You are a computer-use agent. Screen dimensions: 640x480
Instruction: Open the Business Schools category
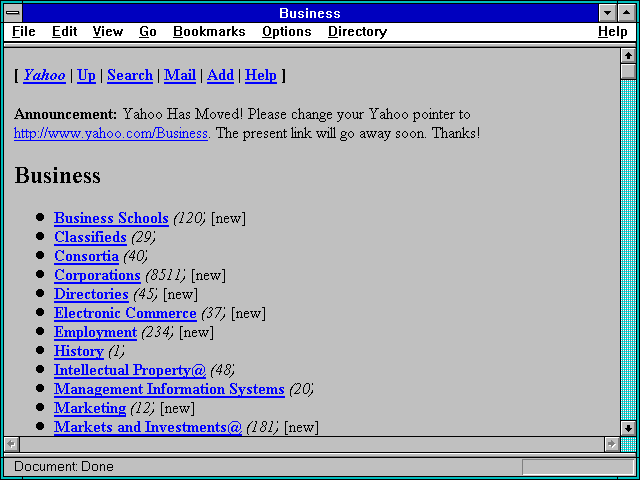[x=111, y=218]
